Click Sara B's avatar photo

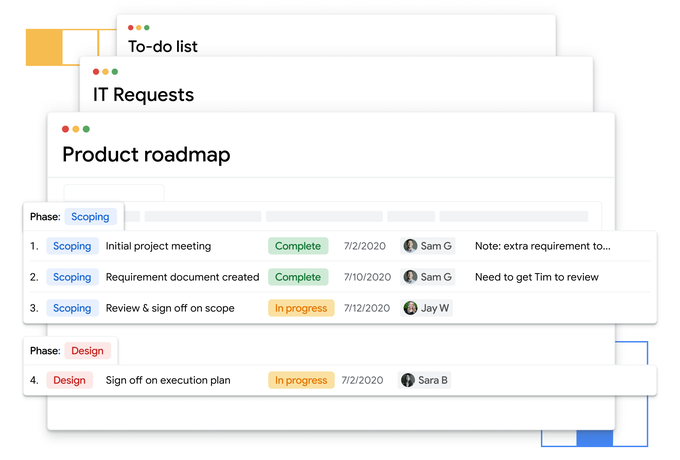click(408, 380)
